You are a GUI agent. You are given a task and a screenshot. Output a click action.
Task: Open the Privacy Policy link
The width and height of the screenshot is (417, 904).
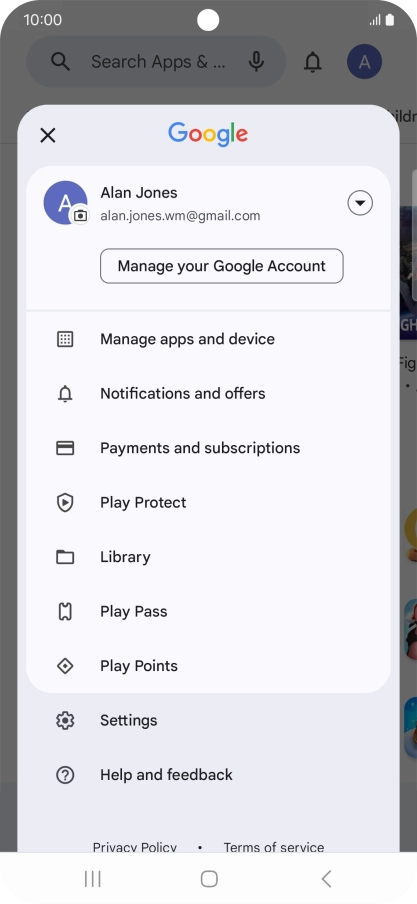(135, 846)
